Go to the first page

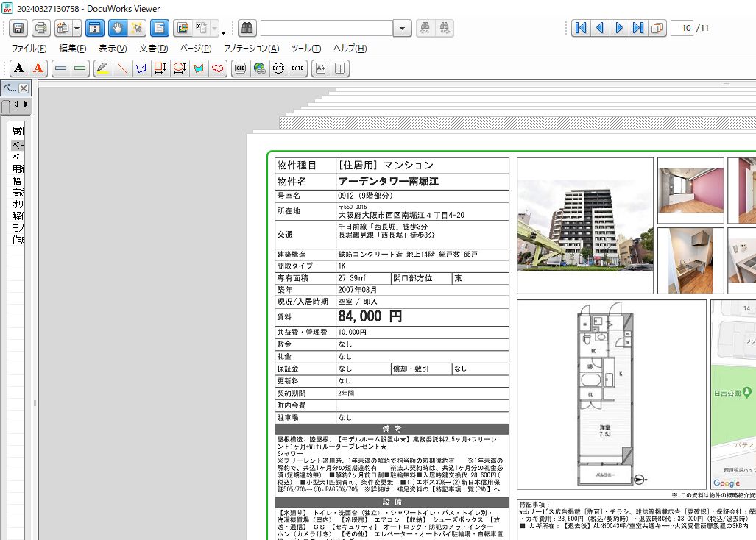coord(581,28)
